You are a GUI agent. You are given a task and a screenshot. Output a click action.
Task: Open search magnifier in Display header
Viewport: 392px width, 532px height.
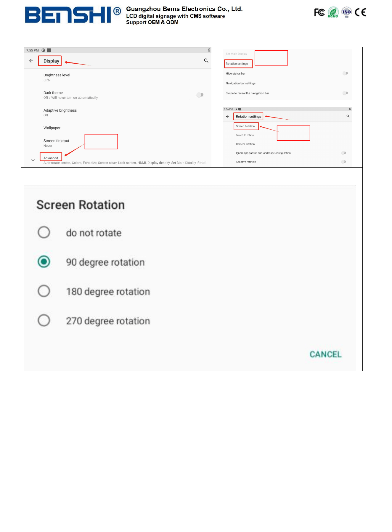[206, 61]
